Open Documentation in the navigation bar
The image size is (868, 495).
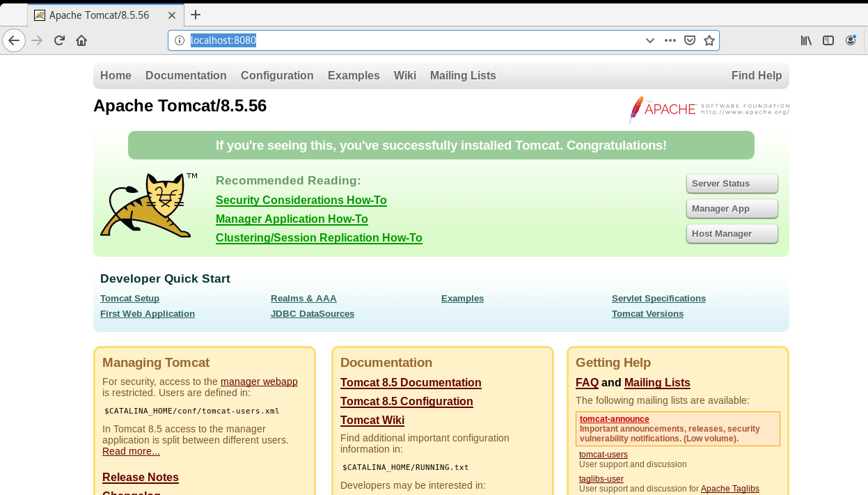(x=186, y=75)
